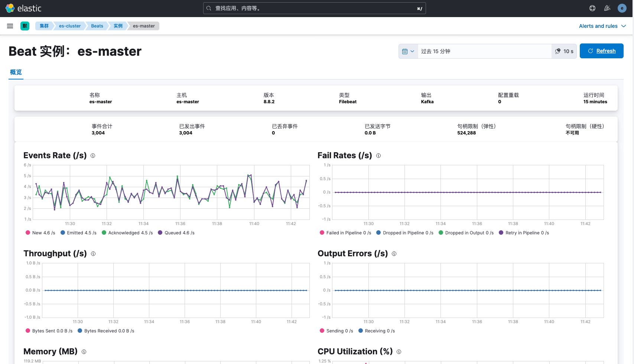Image resolution: width=634 pixels, height=364 pixels.
Task: Click the Refresh button
Action: [x=602, y=51]
